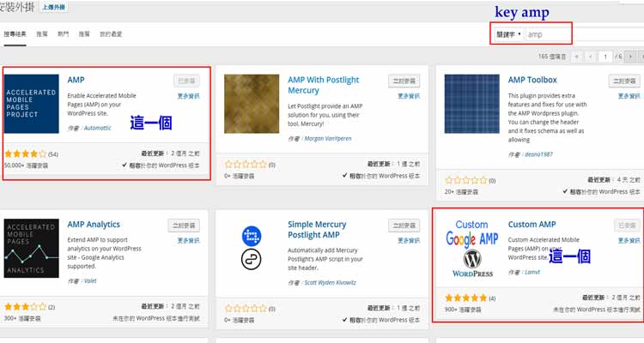Click the '900+' active installs text
This screenshot has width=644, height=343.
point(463,310)
